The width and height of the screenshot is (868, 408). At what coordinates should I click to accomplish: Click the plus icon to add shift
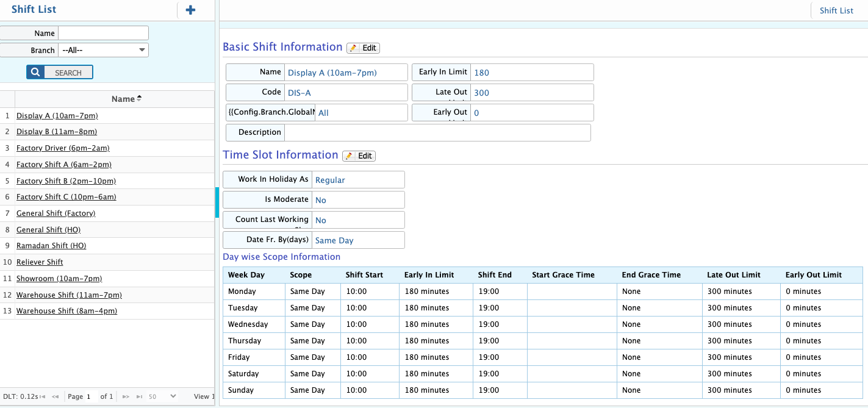(x=190, y=10)
